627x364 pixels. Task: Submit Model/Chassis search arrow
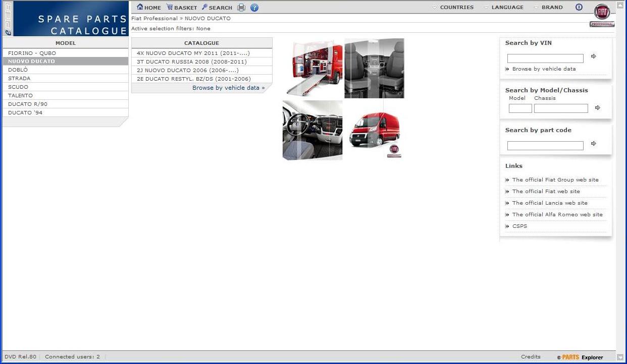tap(598, 108)
